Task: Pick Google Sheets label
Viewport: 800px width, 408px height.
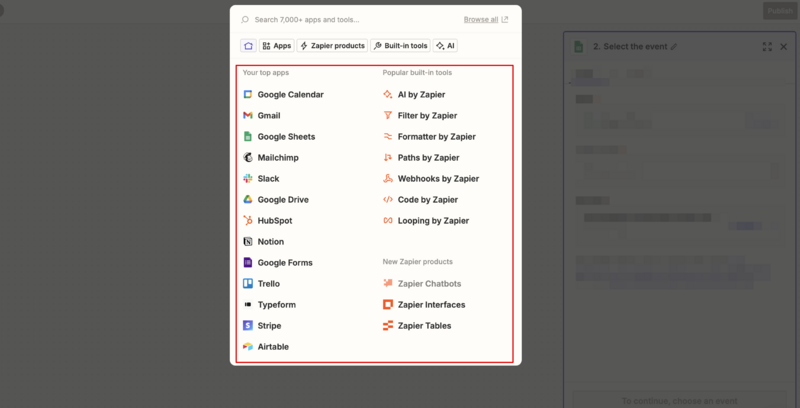Action: pyautogui.click(x=286, y=136)
